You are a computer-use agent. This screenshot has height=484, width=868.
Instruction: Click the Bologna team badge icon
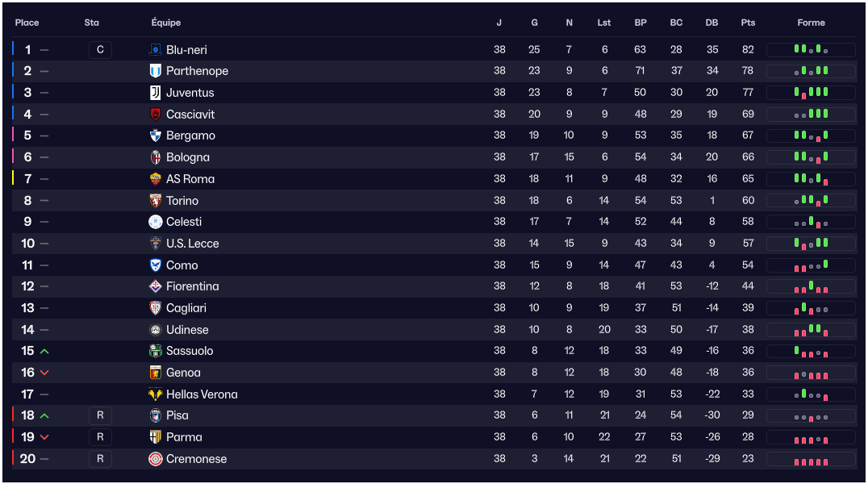click(156, 157)
